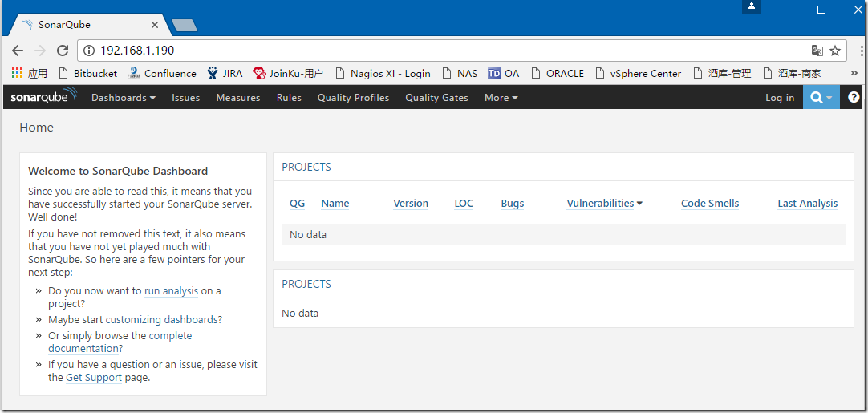This screenshot has height=413, width=868.
Task: Go to the Issues page
Action: point(185,98)
